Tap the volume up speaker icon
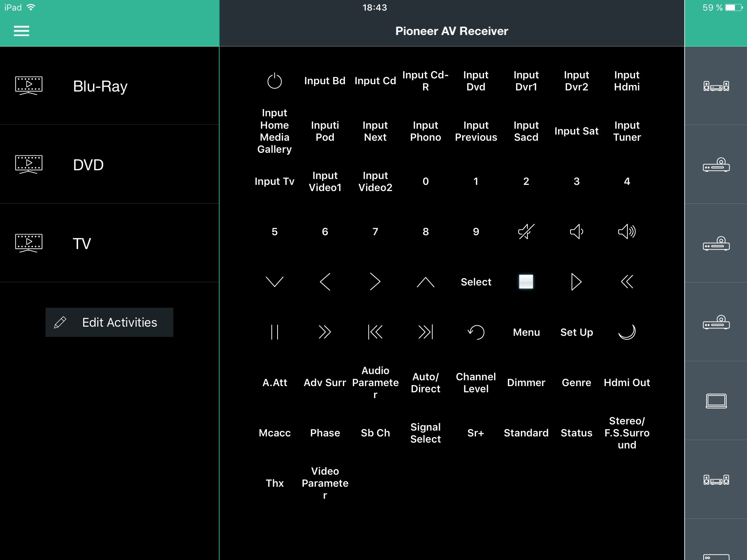 pyautogui.click(x=627, y=232)
